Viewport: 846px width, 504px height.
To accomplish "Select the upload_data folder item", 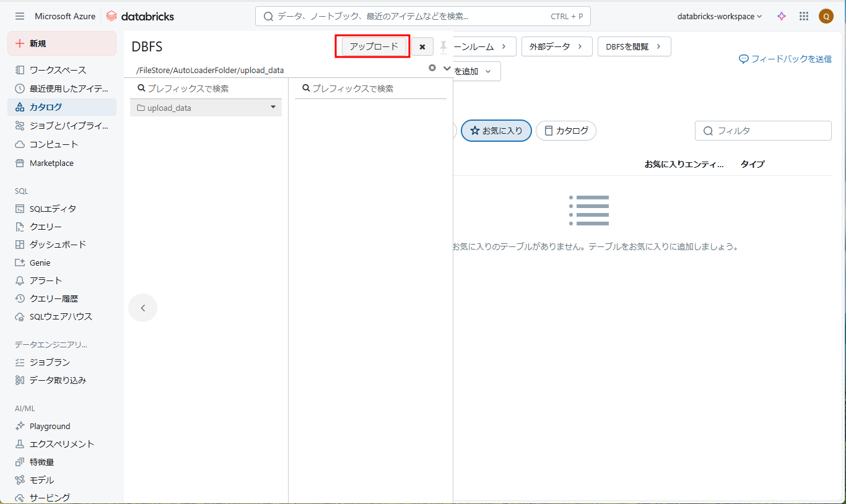I will pyautogui.click(x=169, y=108).
